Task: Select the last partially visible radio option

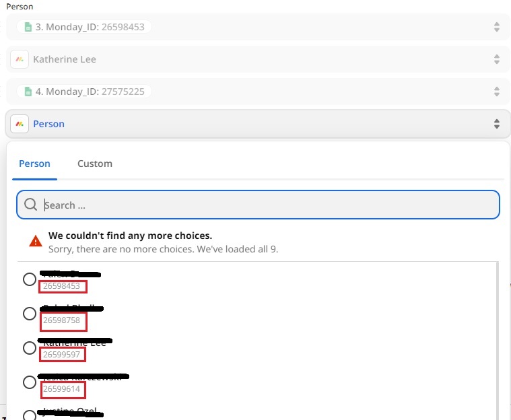Action: 30,415
